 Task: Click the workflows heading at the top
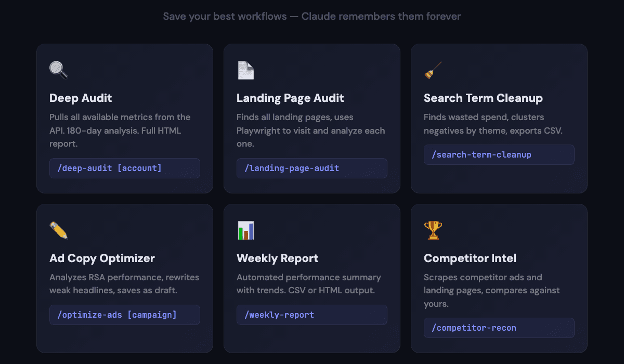tap(312, 16)
